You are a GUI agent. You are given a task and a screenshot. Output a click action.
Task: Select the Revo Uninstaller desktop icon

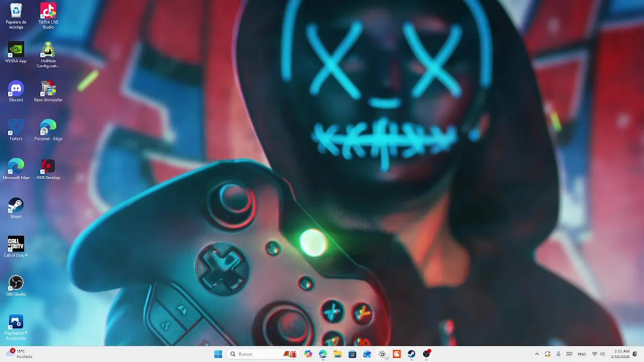pyautogui.click(x=48, y=92)
